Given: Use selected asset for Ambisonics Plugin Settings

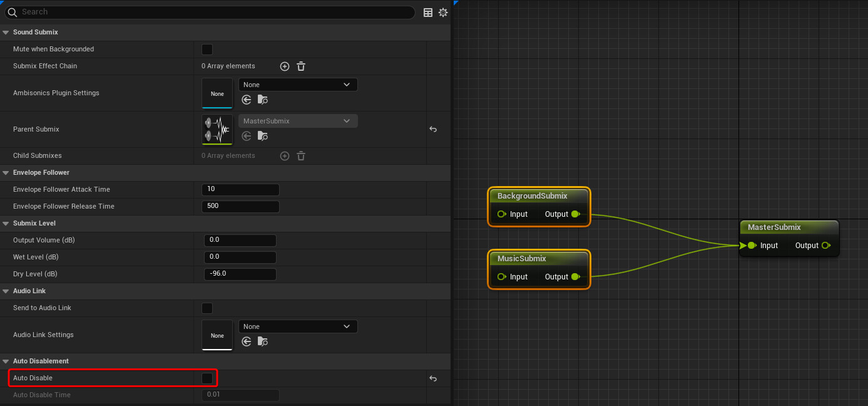Looking at the screenshot, I should (246, 99).
